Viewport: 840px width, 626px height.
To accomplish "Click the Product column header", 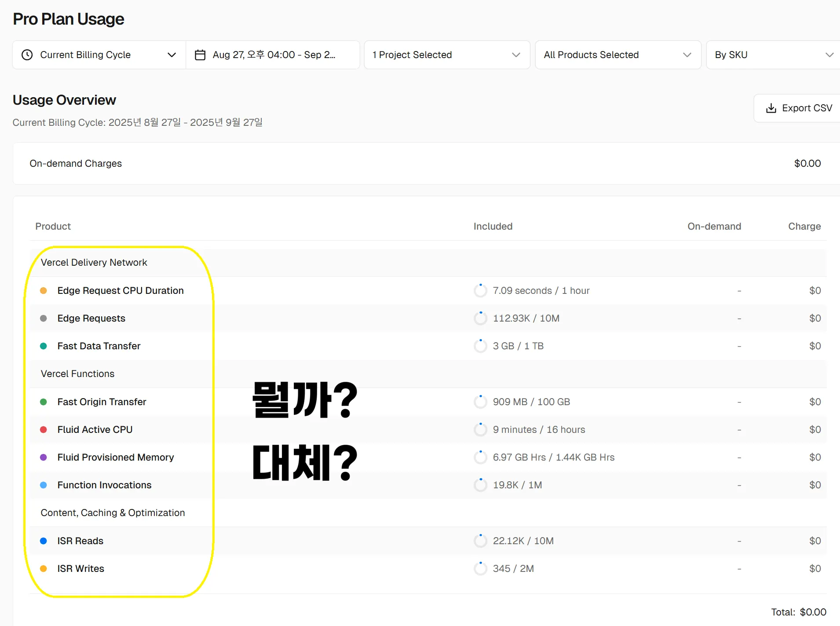I will pos(53,227).
